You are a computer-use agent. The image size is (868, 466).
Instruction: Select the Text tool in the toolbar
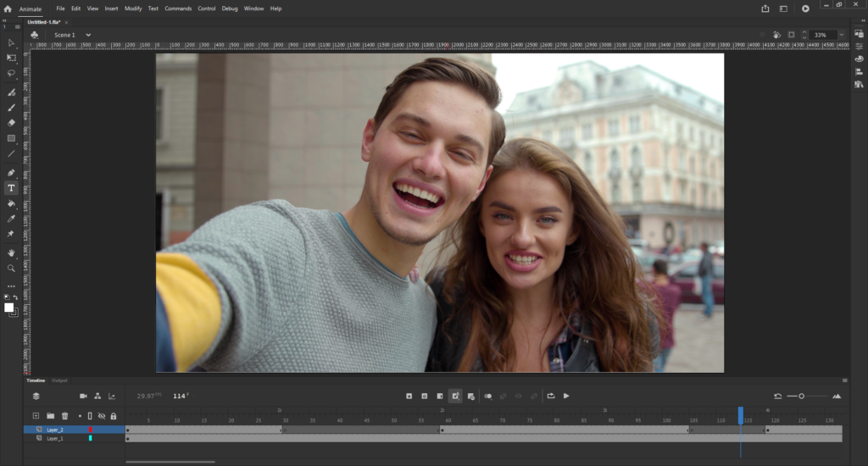pyautogui.click(x=11, y=188)
